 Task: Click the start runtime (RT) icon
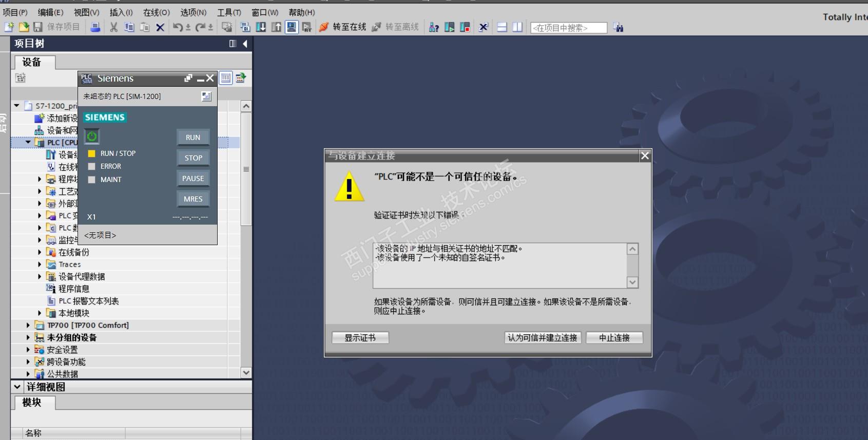pyautogui.click(x=307, y=27)
